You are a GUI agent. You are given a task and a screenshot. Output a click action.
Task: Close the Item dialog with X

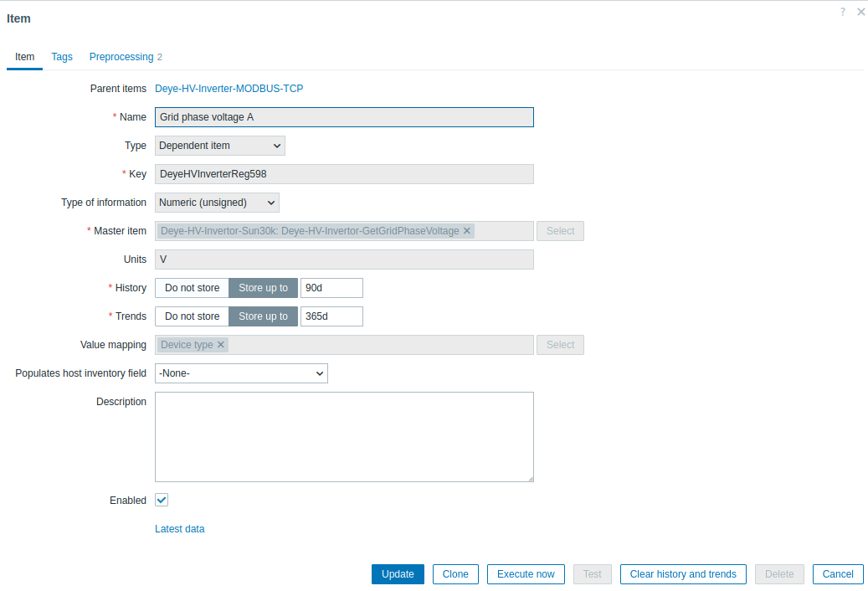click(860, 12)
